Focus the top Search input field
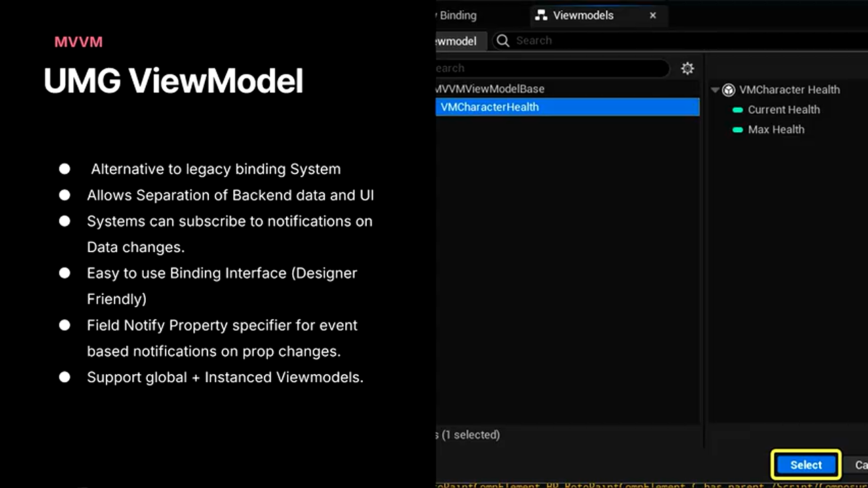Screen dimensions: 868x488 (678, 41)
